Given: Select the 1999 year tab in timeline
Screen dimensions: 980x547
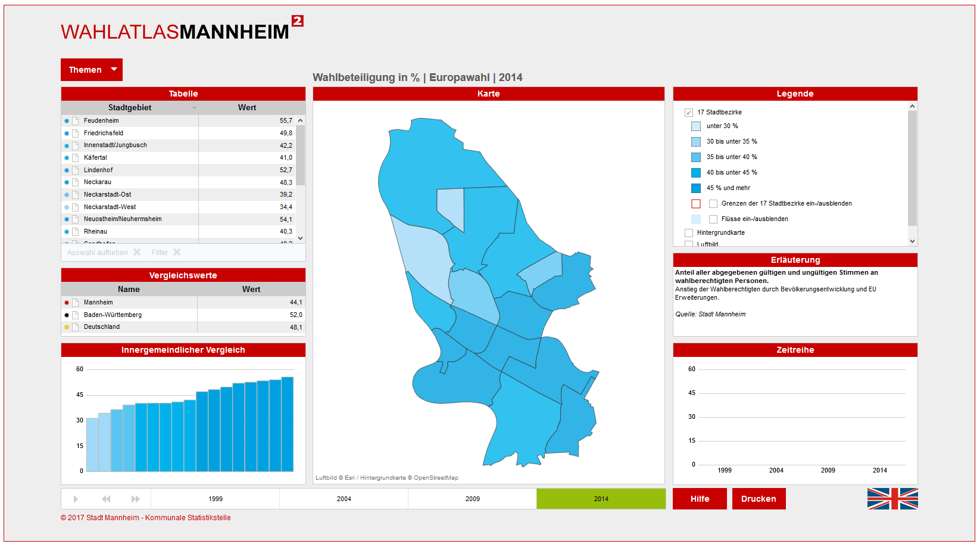Looking at the screenshot, I should (x=216, y=499).
